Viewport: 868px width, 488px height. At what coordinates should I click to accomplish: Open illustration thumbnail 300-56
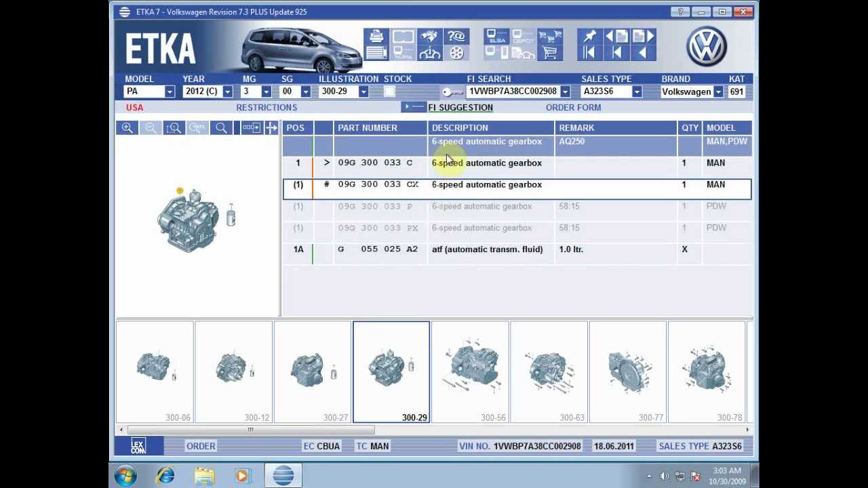tap(470, 372)
